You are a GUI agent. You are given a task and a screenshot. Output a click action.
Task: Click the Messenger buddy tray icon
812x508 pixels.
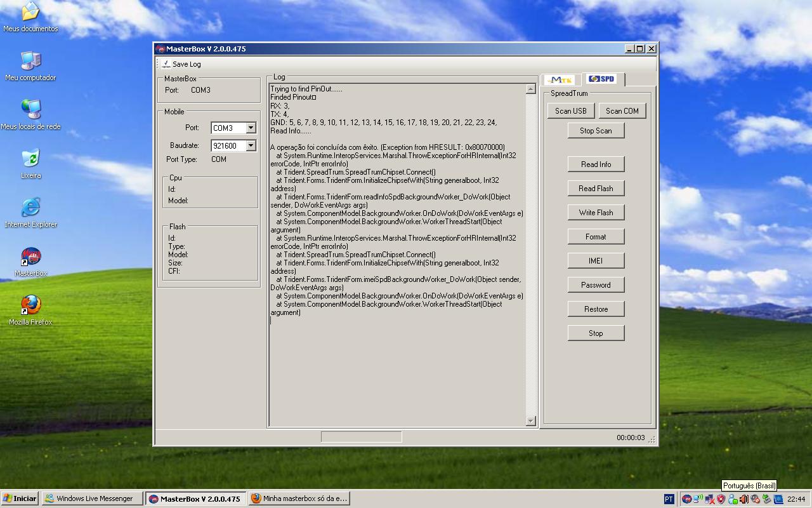[x=733, y=499]
